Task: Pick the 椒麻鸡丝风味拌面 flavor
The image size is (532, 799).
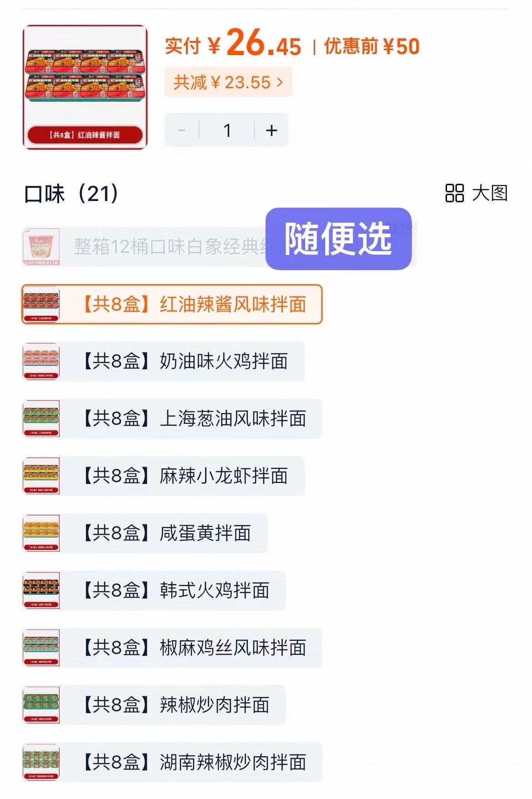Action: (x=172, y=648)
